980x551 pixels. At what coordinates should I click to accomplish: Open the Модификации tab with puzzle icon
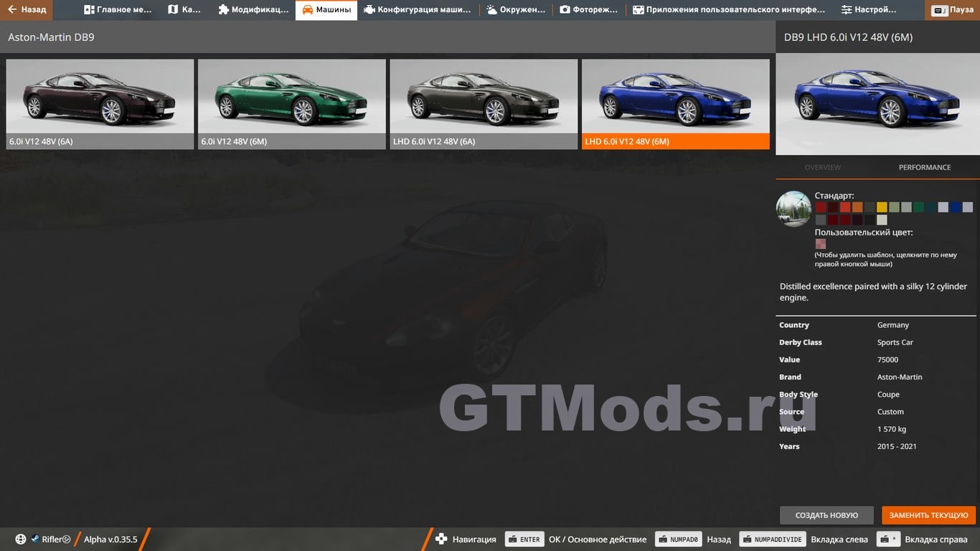pyautogui.click(x=253, y=10)
